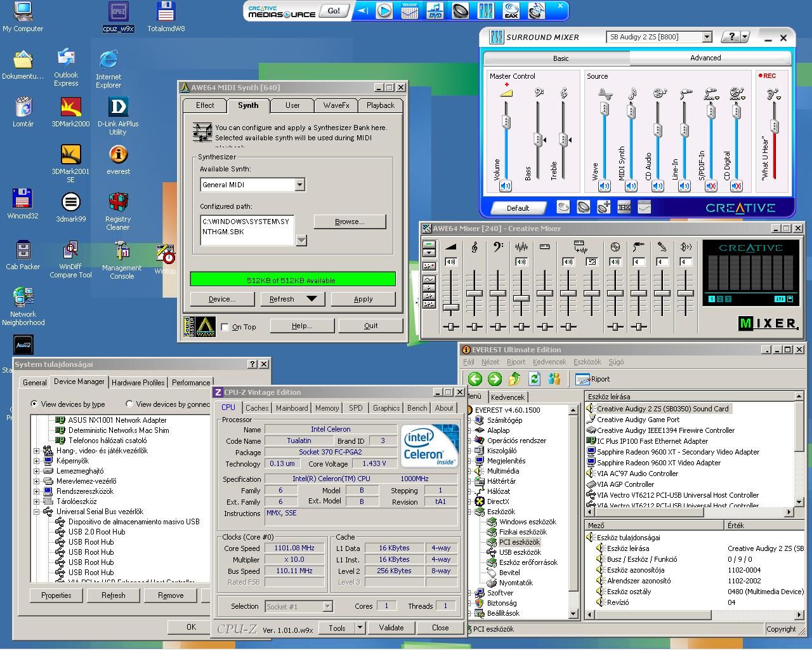Open Management Console desktop icon
Image resolution: width=812 pixels, height=650 pixels.
[121, 260]
